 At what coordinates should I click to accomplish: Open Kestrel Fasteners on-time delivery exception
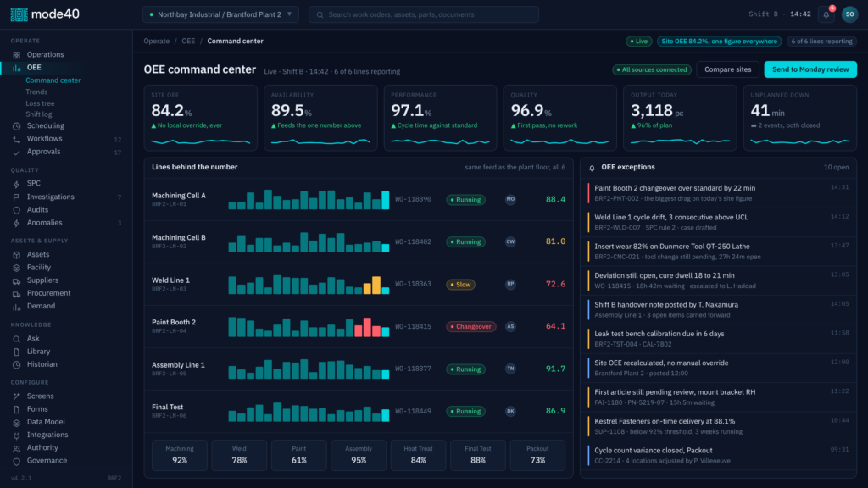(x=719, y=426)
